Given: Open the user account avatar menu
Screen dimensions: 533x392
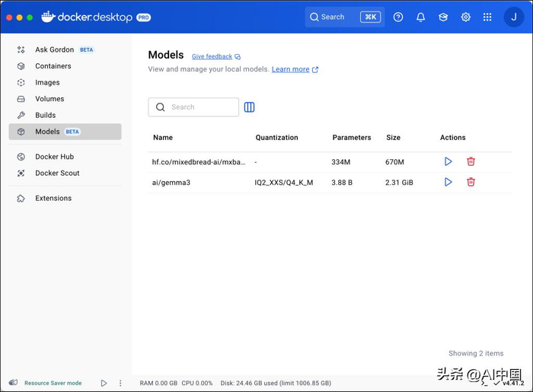Looking at the screenshot, I should (513, 17).
